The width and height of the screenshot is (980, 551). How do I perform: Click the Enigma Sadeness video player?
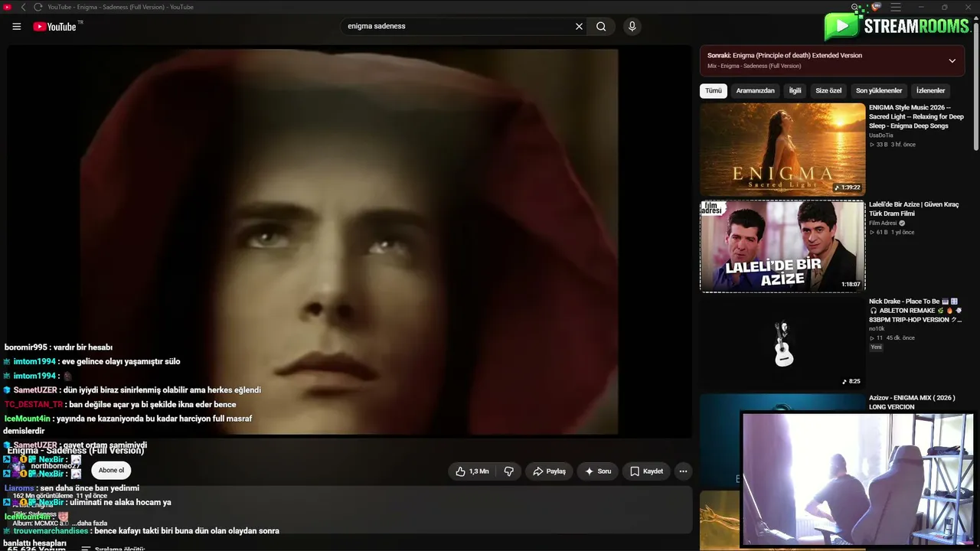pyautogui.click(x=349, y=242)
